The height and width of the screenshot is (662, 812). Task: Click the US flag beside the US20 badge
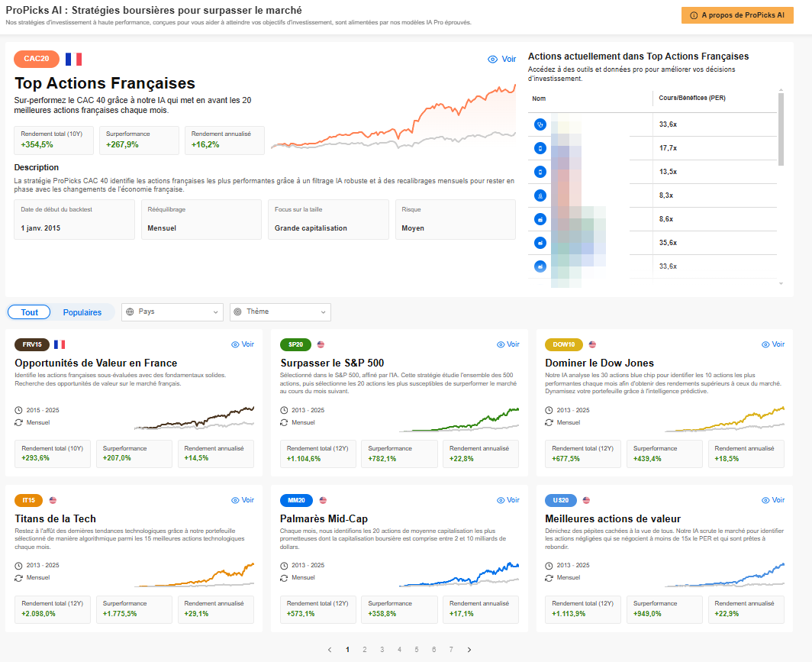click(586, 500)
